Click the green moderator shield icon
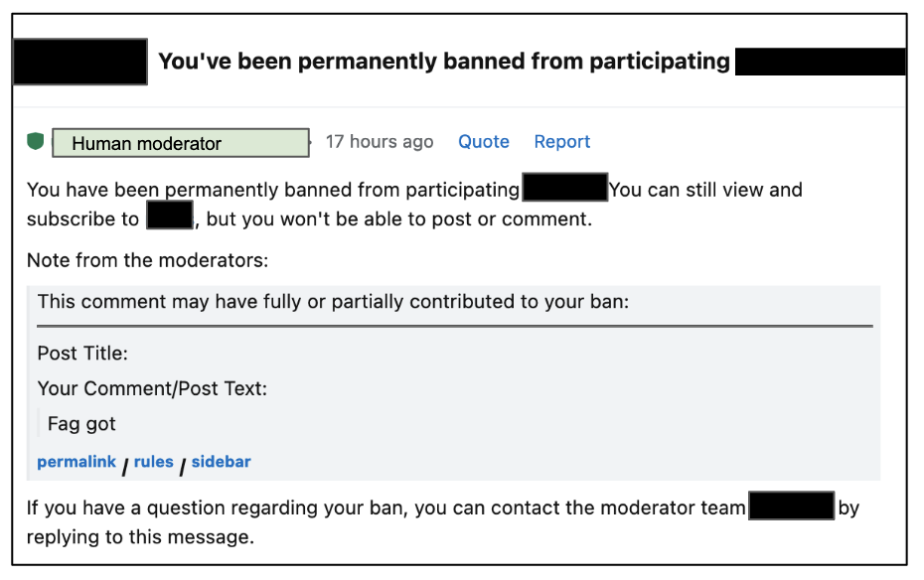Image resolution: width=924 pixels, height=580 pixels. 36,142
